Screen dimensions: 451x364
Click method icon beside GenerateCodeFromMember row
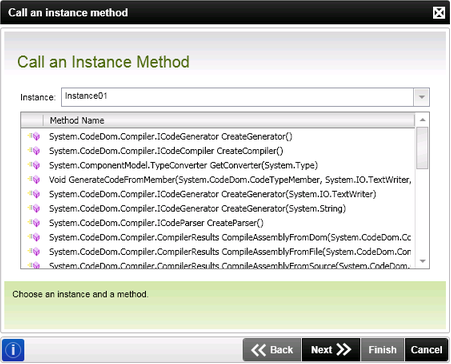[34, 180]
